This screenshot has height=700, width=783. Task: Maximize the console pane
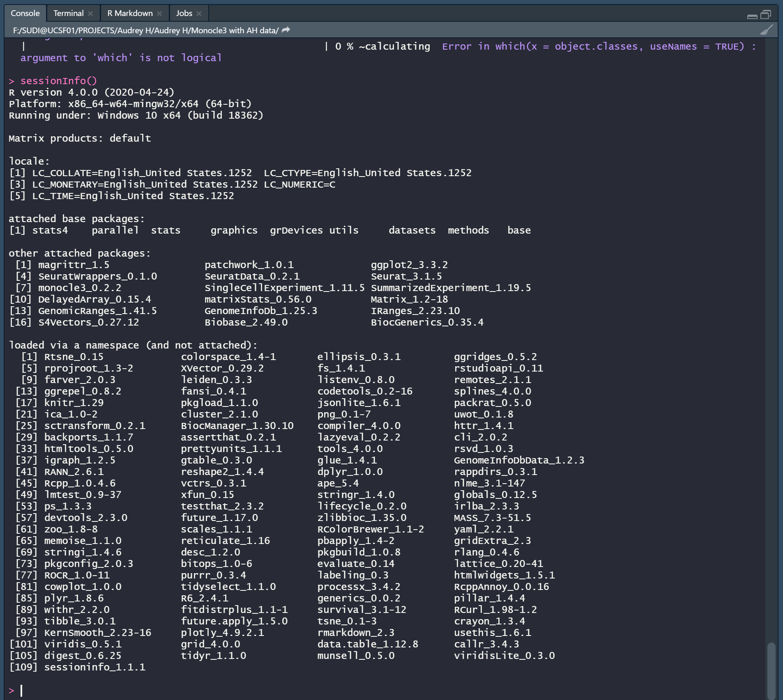pos(767,15)
